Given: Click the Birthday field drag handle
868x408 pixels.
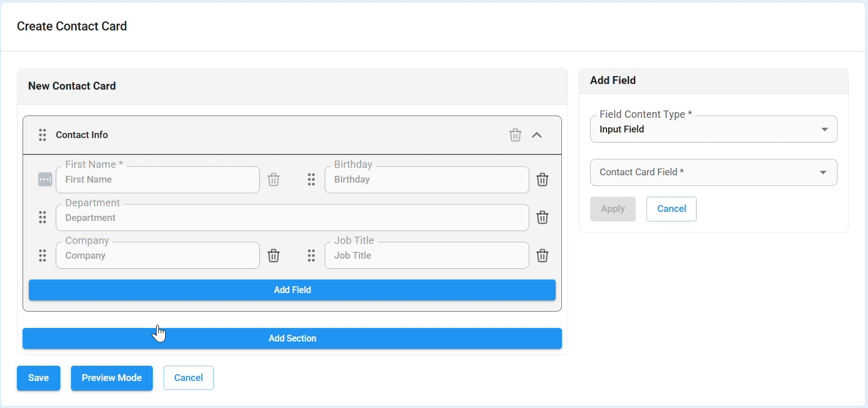Looking at the screenshot, I should (x=311, y=179).
